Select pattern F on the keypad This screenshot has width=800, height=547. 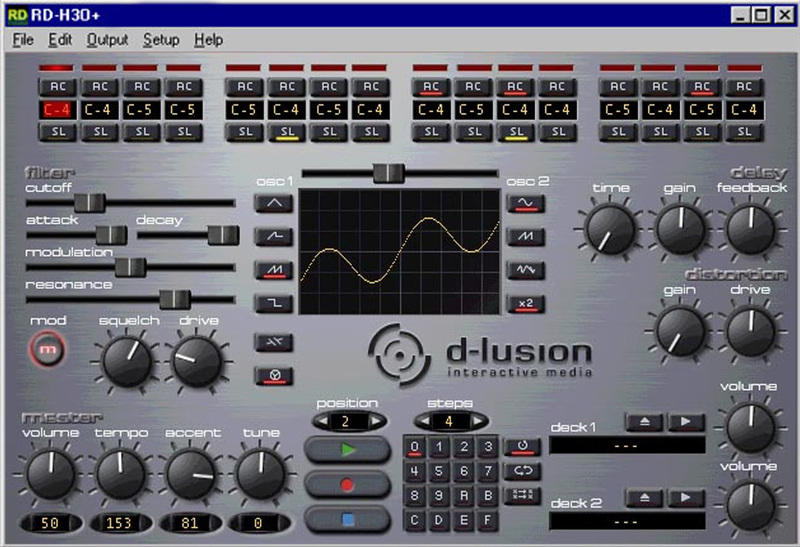click(488, 520)
